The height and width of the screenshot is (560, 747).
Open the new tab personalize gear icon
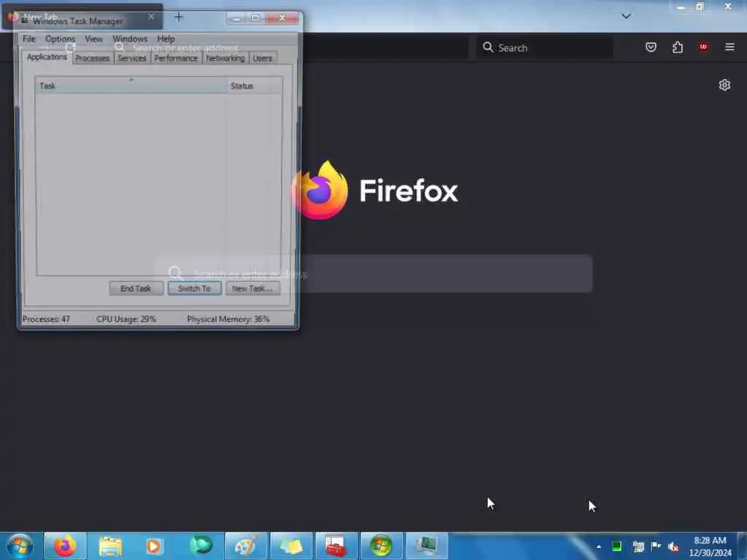click(x=724, y=85)
